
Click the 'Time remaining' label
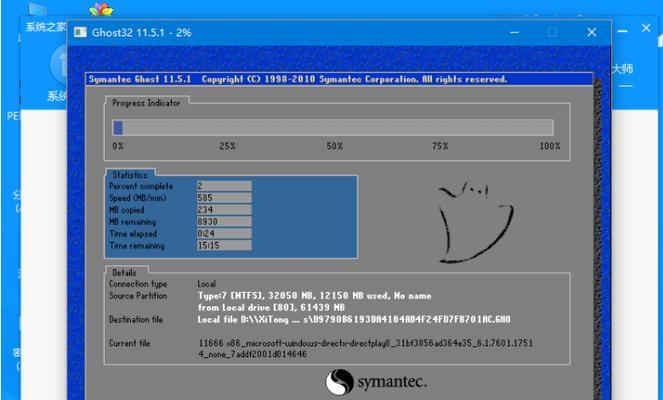[137, 245]
